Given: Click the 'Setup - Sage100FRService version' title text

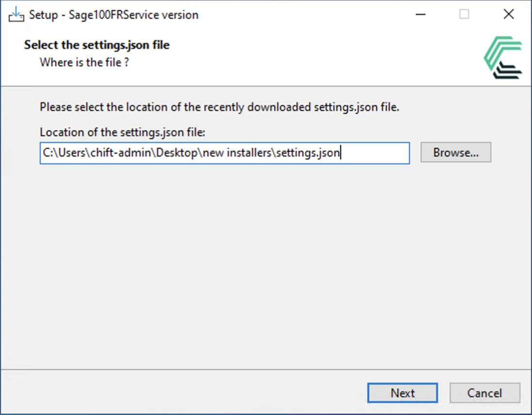Looking at the screenshot, I should [x=114, y=15].
